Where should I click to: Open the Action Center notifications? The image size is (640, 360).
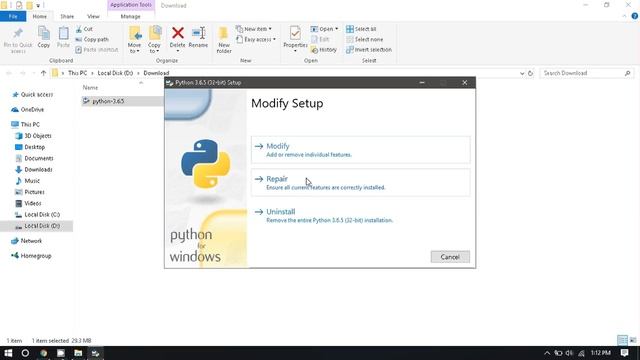624,353
